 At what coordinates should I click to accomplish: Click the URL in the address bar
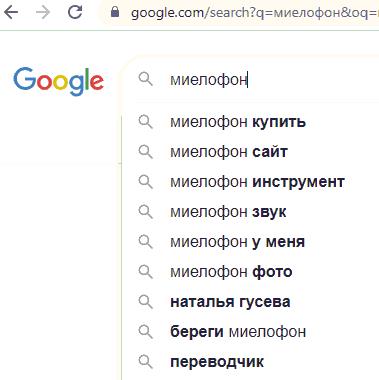pyautogui.click(x=255, y=13)
